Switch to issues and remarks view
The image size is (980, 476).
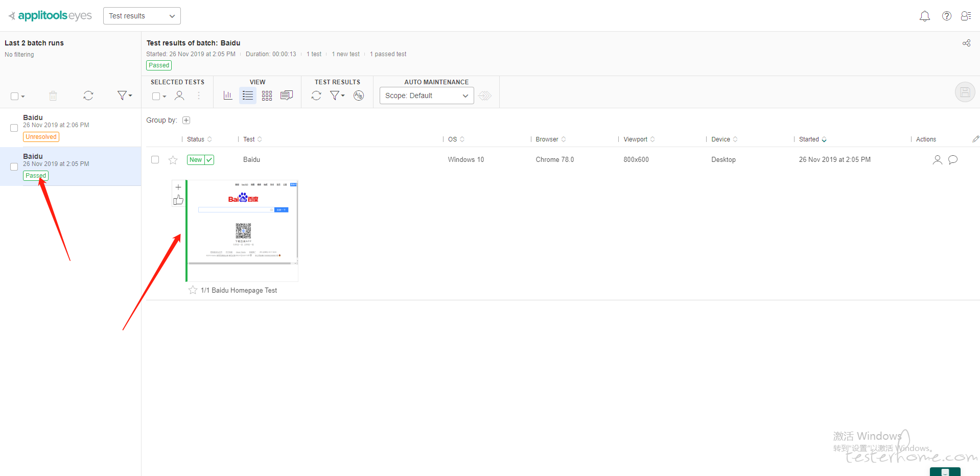click(x=287, y=96)
